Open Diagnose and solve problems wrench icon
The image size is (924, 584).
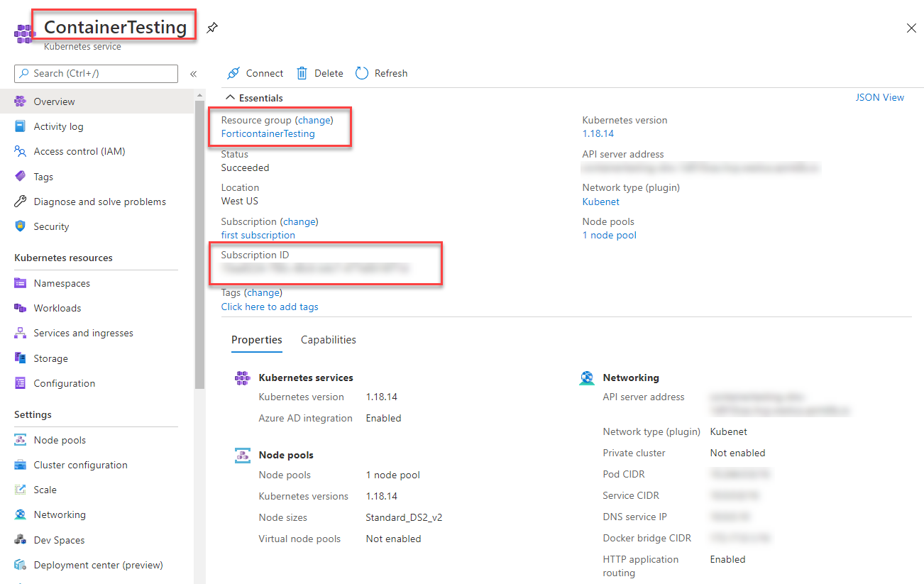21,202
